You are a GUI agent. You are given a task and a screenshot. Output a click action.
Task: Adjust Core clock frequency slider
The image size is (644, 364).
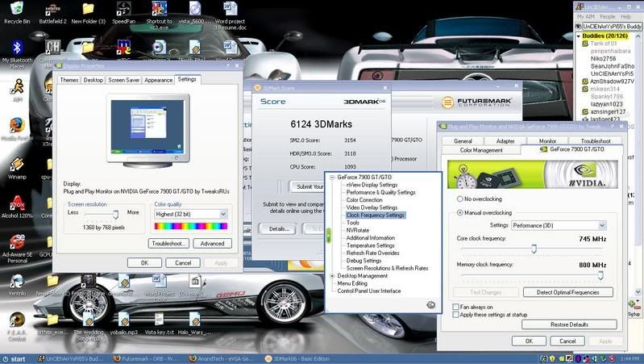coord(532,249)
